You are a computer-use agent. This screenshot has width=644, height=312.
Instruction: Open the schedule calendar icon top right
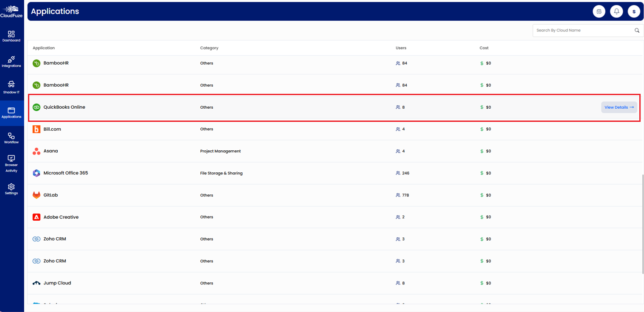point(599,11)
